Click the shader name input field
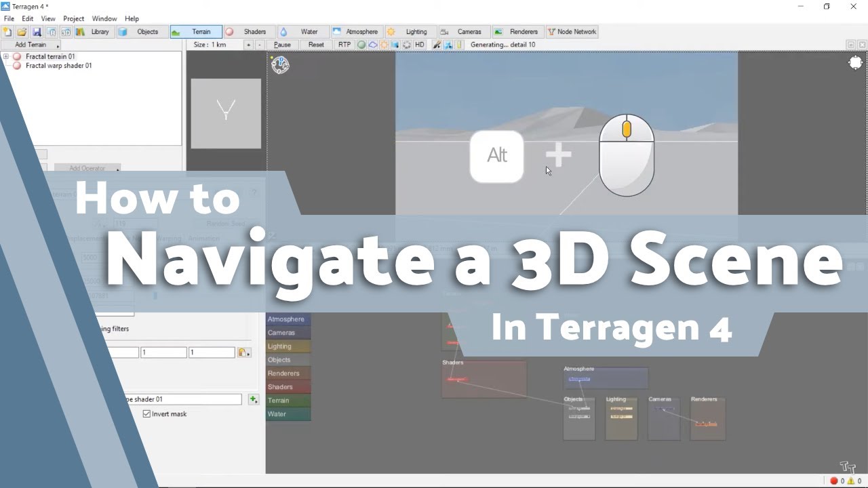The height and width of the screenshot is (488, 868). pyautogui.click(x=182, y=399)
